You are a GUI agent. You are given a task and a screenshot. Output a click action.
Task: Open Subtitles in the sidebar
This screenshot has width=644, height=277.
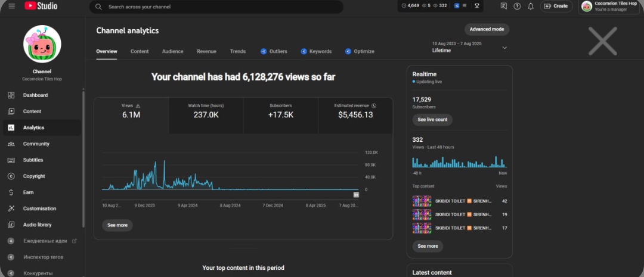42,160
